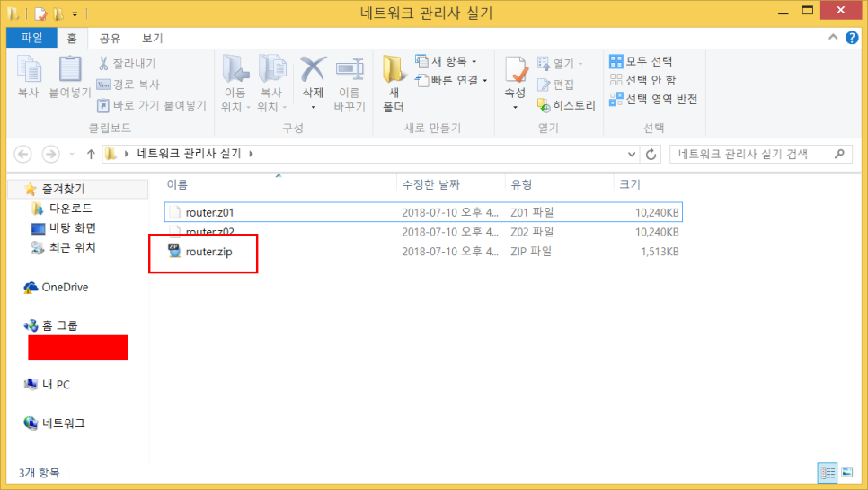
Task: Open New item (새 항목) dropdown
Action: 447,61
